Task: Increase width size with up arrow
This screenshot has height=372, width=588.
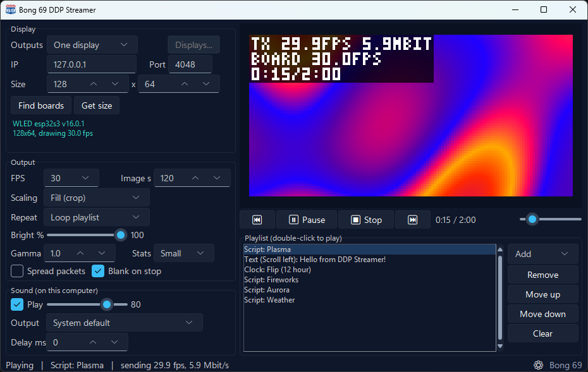Action: coord(94,84)
